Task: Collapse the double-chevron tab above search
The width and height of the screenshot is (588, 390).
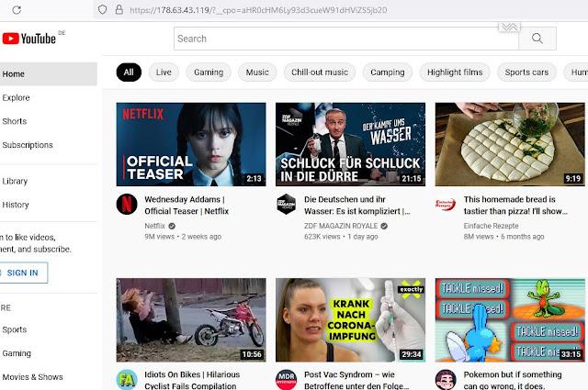Action: click(509, 27)
